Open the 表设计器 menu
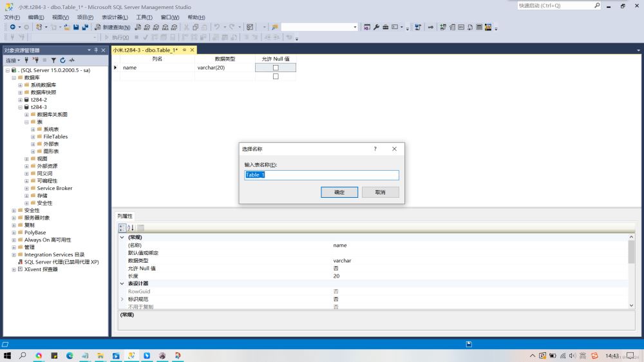The height and width of the screenshot is (362, 644). point(115,17)
